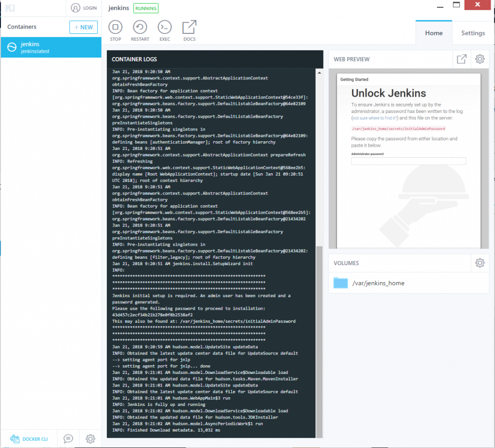The width and height of the screenshot is (495, 448).
Task: Open Docker CLI whale icon
Action: [x=15, y=439]
